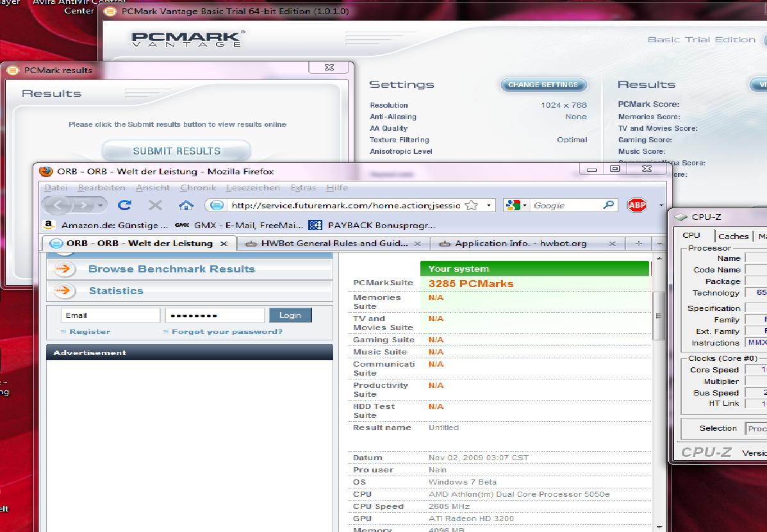Click the Untitled result name value
The height and width of the screenshot is (532, 767).
pos(443,428)
